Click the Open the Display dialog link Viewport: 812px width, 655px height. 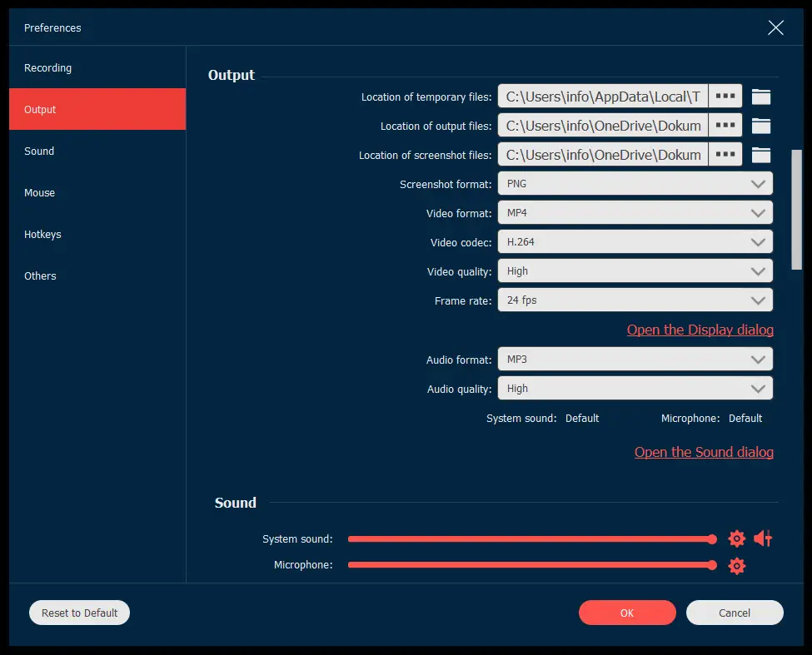700,330
